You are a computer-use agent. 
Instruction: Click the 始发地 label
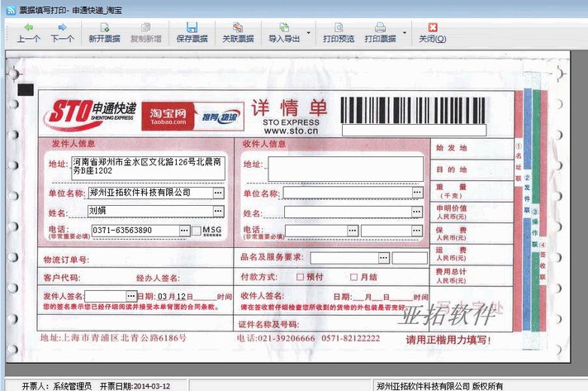click(x=452, y=148)
